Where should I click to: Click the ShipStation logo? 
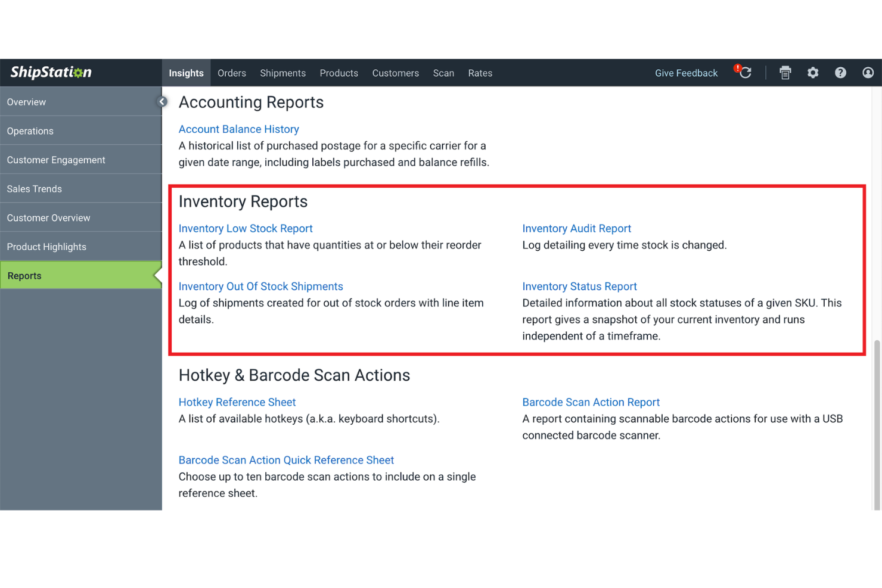pyautogui.click(x=51, y=72)
